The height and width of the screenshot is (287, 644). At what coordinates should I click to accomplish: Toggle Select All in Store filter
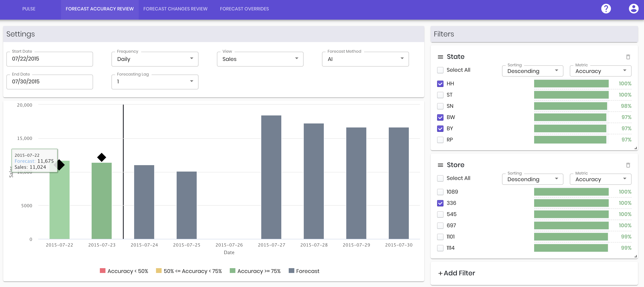440,178
